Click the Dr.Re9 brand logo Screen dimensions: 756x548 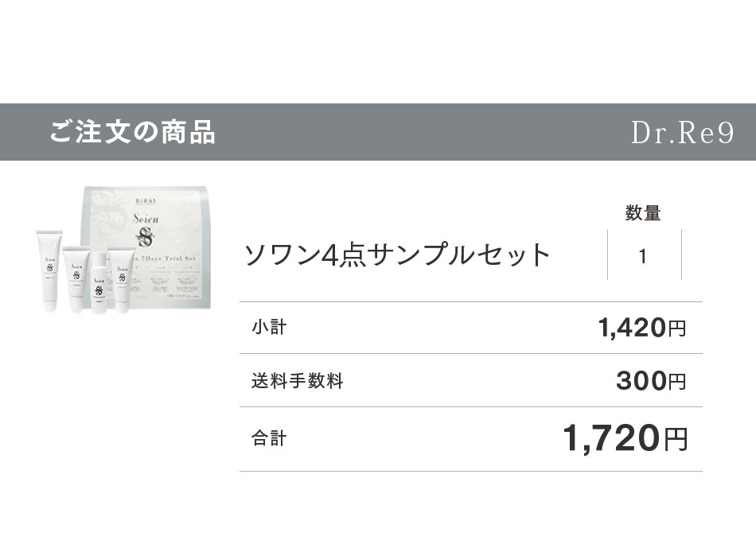tap(682, 133)
